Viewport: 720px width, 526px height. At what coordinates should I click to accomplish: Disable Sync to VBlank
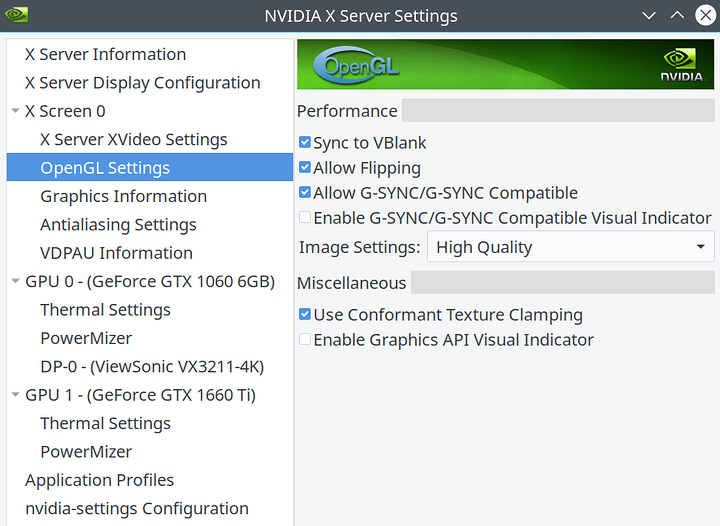(305, 142)
